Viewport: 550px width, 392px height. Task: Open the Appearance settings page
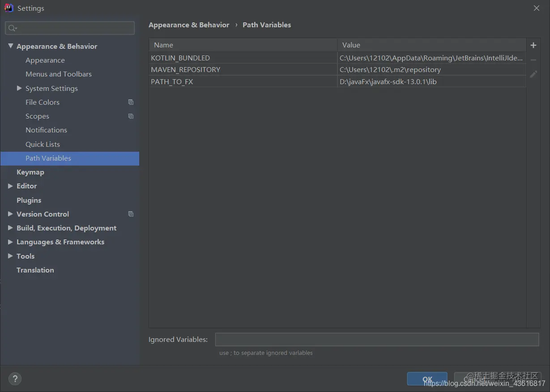point(45,60)
